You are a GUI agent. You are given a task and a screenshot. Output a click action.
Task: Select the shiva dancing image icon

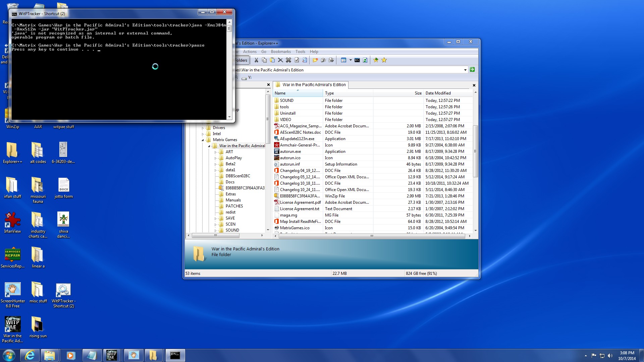click(x=63, y=225)
